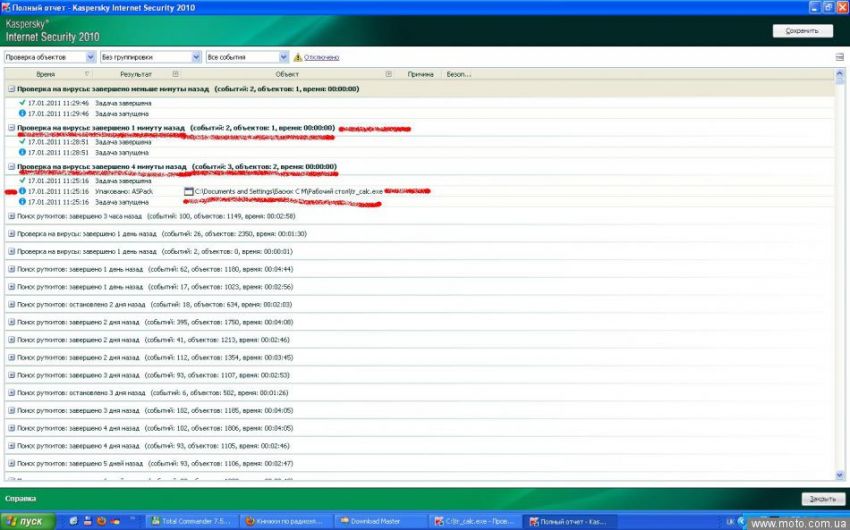The image size is (850, 530).
Task: Expand rootkit search group with 1180 objects
Action: click(11, 269)
